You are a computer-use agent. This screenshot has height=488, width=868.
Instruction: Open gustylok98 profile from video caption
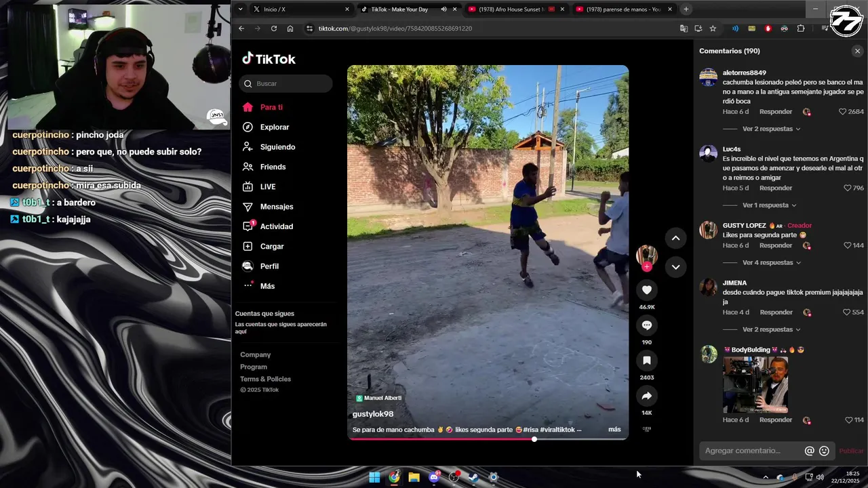pyautogui.click(x=373, y=414)
